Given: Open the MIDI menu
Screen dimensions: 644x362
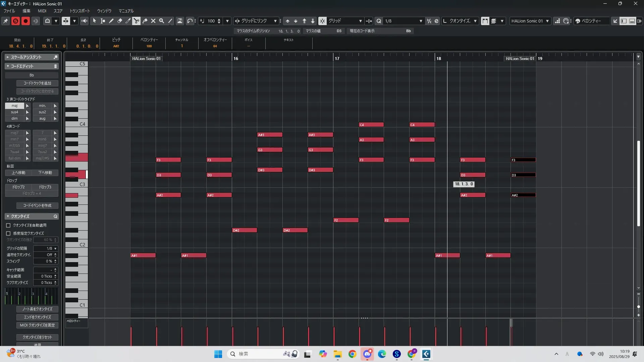Looking at the screenshot, I should (x=42, y=11).
